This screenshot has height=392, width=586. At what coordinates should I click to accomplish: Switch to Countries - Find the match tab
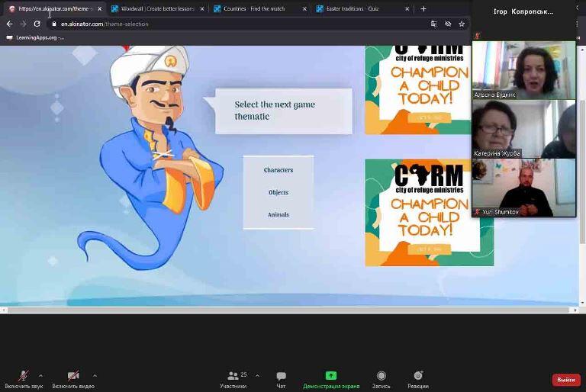pyautogui.click(x=259, y=8)
